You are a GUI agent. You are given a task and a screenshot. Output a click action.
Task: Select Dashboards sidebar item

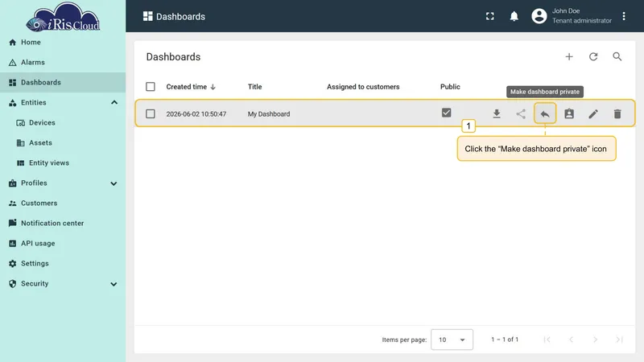pos(63,82)
